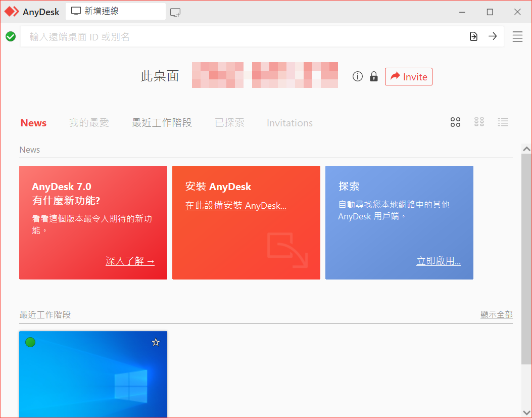Screen dimensions: 532x418
Task: Switch to the 我的最愛 tab
Action: click(89, 122)
